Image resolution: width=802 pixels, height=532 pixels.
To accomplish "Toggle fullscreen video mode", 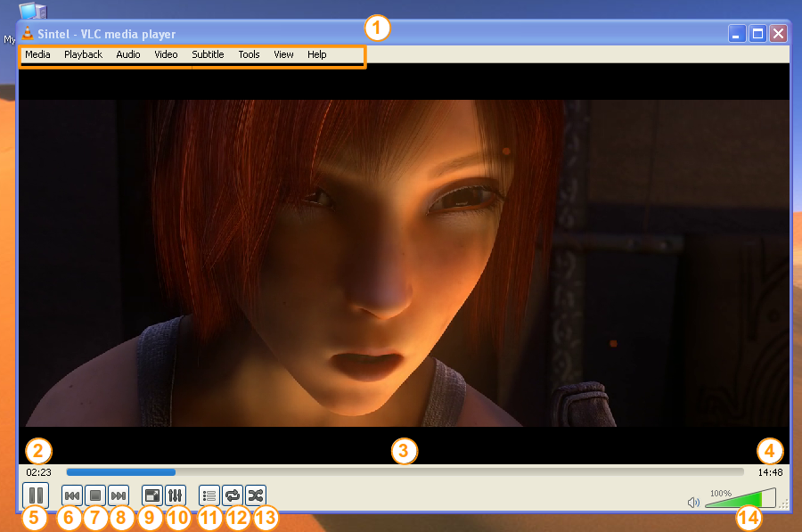I will click(x=151, y=495).
